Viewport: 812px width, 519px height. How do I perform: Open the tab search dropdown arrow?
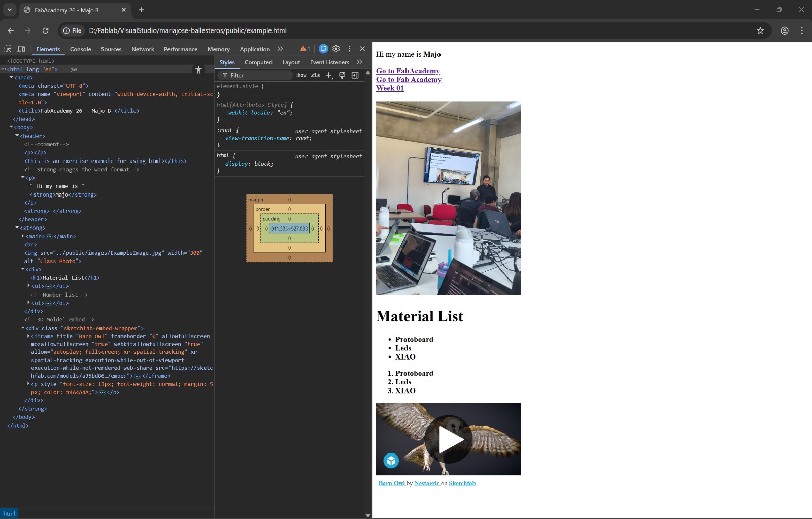[9, 10]
